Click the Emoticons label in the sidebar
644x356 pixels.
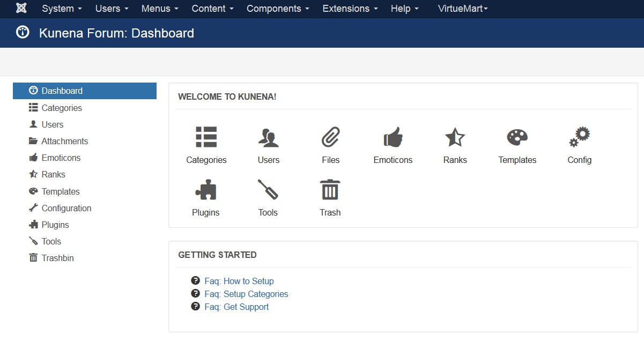[x=61, y=158]
